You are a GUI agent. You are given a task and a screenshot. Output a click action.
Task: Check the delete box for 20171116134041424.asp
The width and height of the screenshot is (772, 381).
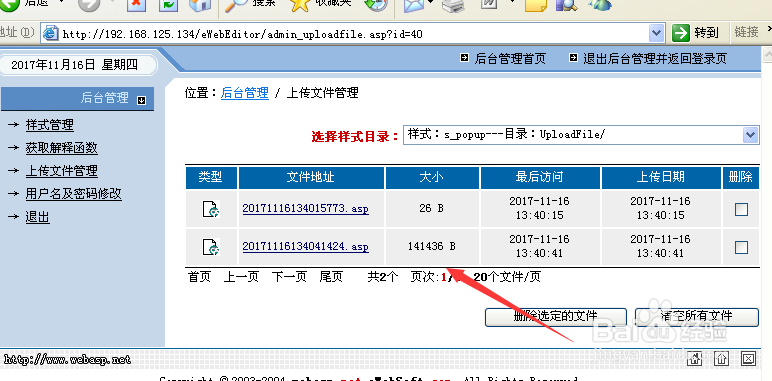tap(741, 247)
